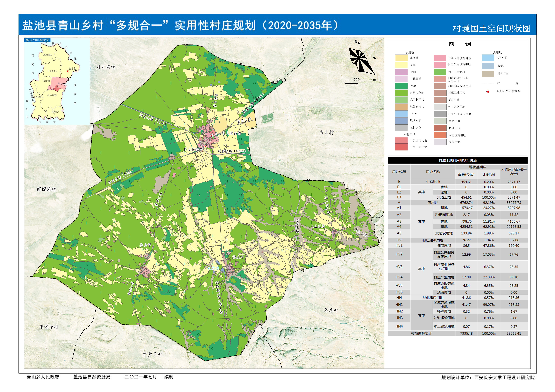
Task: Click the red star government symbol in legend
Action: pos(488,91)
